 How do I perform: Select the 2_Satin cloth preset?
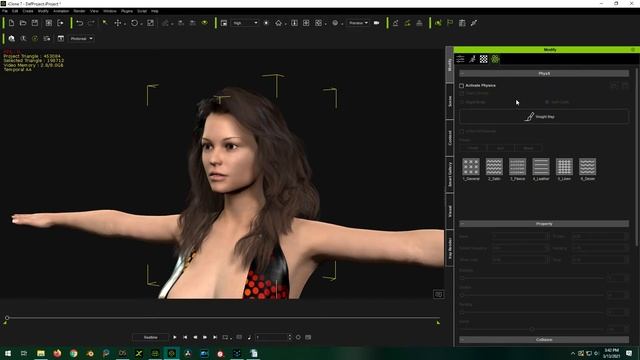pos(494,169)
